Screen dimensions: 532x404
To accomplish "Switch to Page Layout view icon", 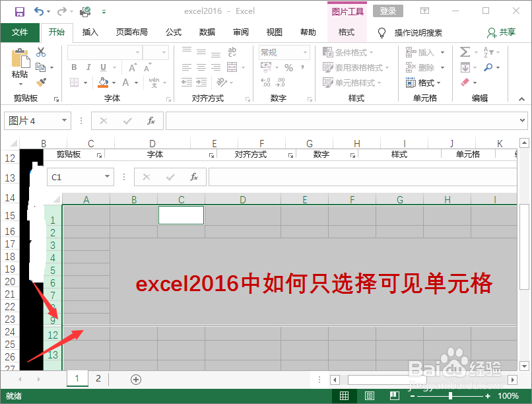I will point(370,395).
